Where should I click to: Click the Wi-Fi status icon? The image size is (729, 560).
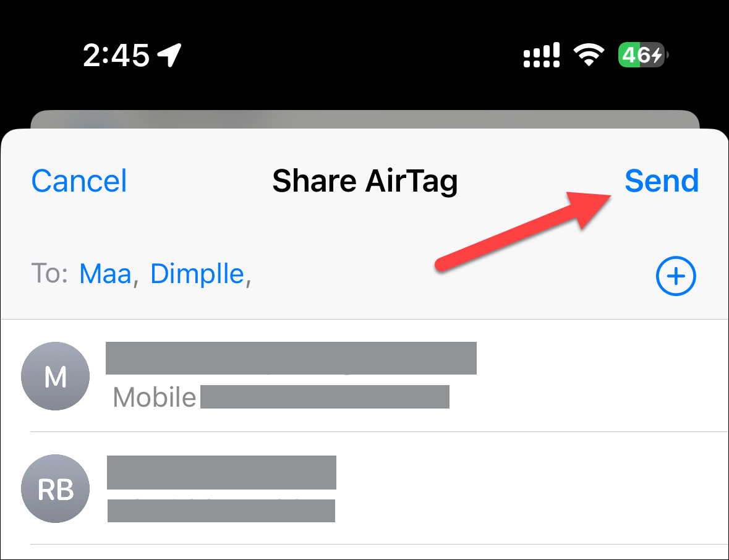click(589, 55)
